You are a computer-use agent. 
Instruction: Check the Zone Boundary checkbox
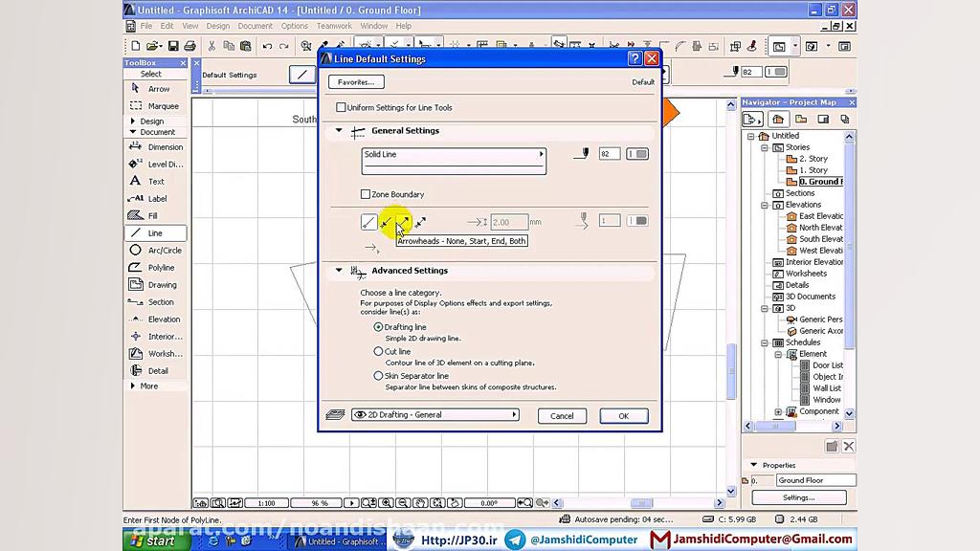coord(366,194)
